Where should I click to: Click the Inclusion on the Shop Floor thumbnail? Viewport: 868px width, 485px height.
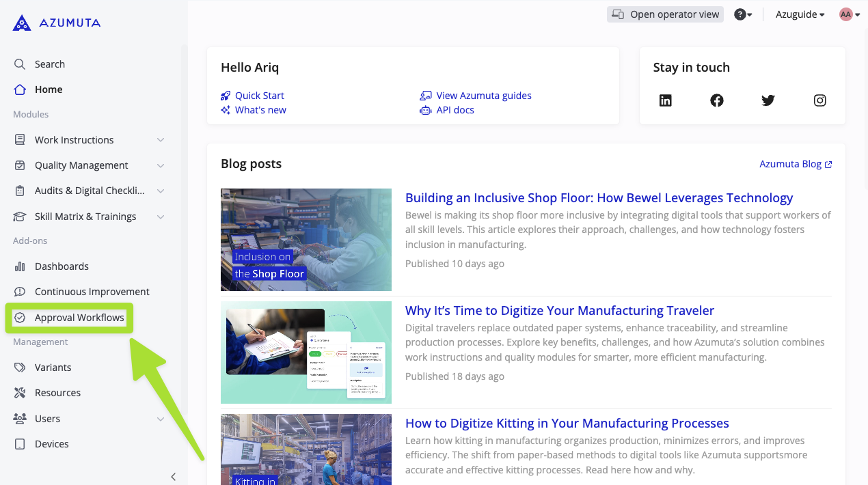[306, 240]
